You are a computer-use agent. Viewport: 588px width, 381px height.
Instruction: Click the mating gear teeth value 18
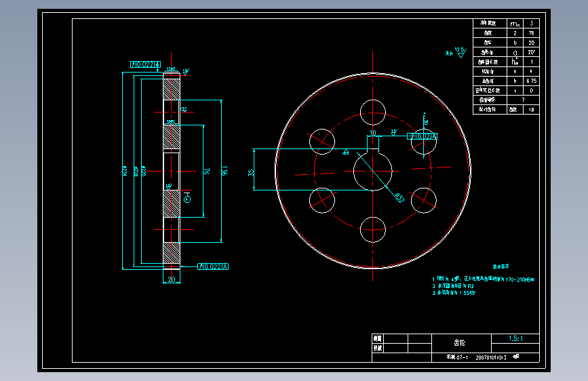pos(532,110)
